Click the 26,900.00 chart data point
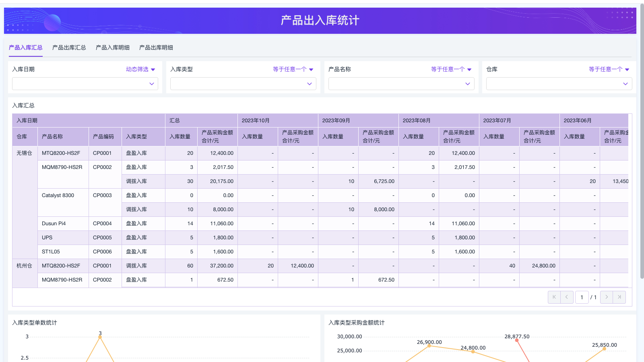Image resolution: width=644 pixels, height=362 pixels. pyautogui.click(x=429, y=346)
